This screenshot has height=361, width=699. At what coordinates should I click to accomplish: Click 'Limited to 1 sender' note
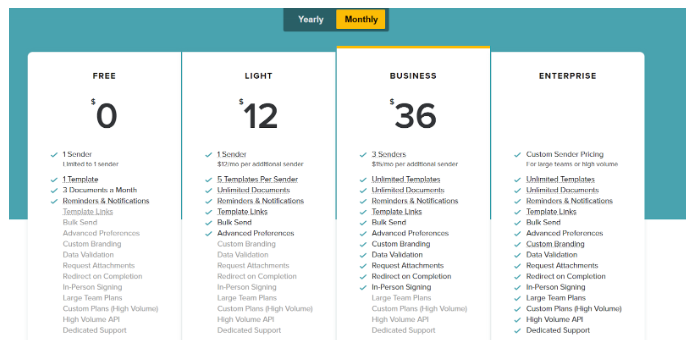tap(90, 164)
